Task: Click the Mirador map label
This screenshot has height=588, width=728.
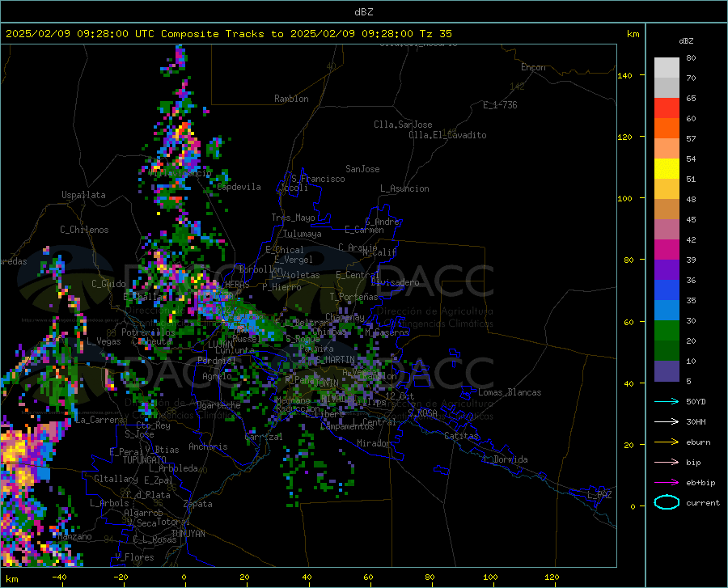Action: (x=373, y=443)
